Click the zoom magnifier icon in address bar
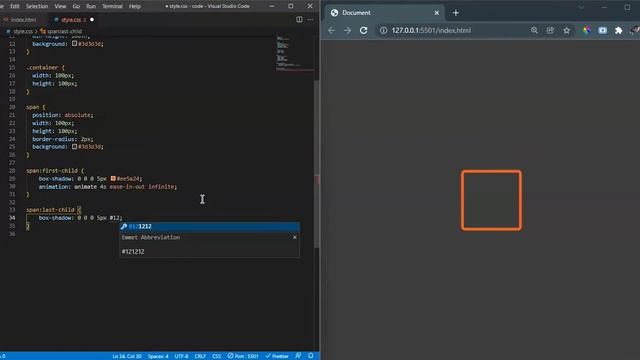640x360 pixels. (x=534, y=30)
